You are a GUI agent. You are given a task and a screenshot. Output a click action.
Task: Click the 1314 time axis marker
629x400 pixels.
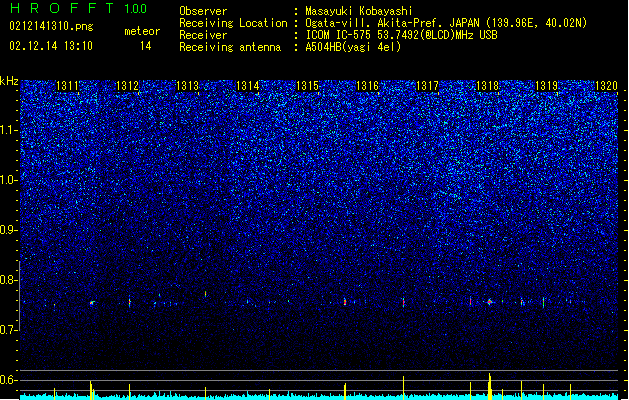coord(248,86)
